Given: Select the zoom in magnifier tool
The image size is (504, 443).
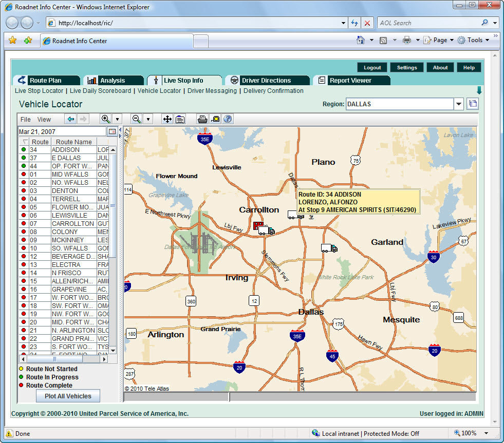Looking at the screenshot, I should [x=106, y=119].
